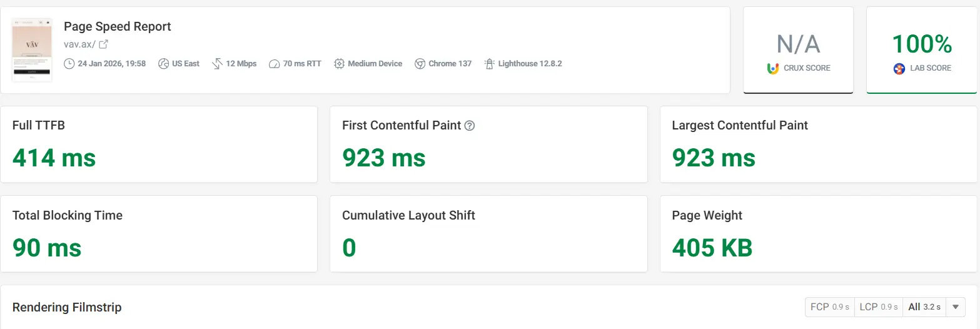The image size is (980, 329).
Task: Click the 24 Jan 2026, 19:58 timestamp
Action: [x=112, y=64]
